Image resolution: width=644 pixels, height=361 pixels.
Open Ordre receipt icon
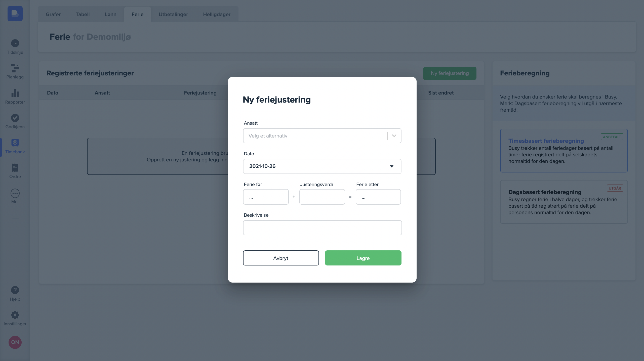click(15, 168)
